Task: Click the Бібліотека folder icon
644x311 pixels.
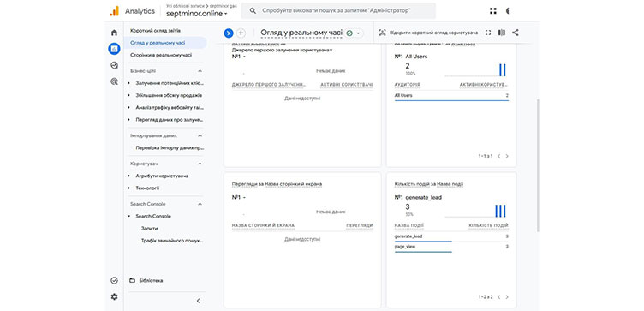Action: [132, 281]
